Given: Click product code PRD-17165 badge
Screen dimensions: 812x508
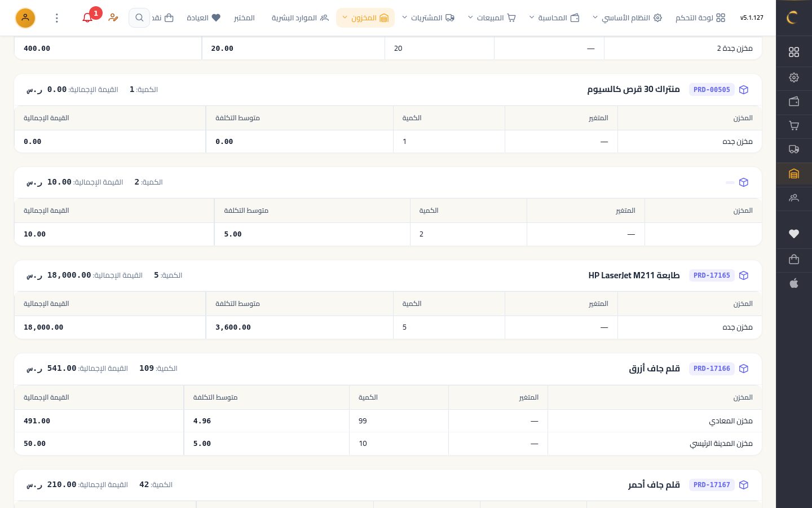Looking at the screenshot, I should (x=712, y=275).
